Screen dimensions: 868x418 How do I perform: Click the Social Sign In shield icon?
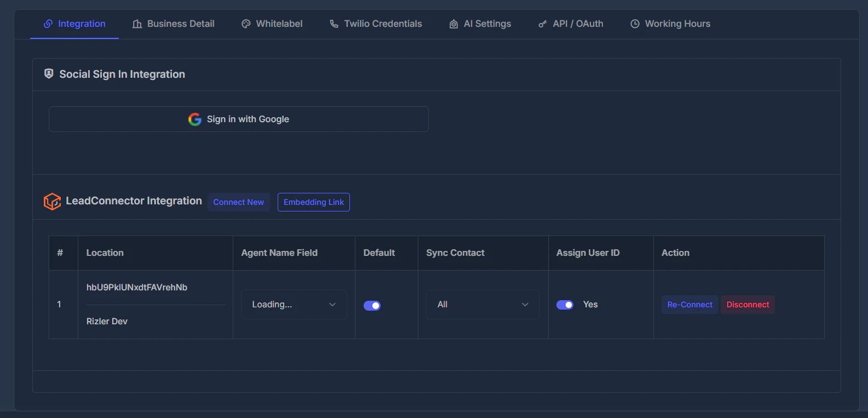pos(49,73)
